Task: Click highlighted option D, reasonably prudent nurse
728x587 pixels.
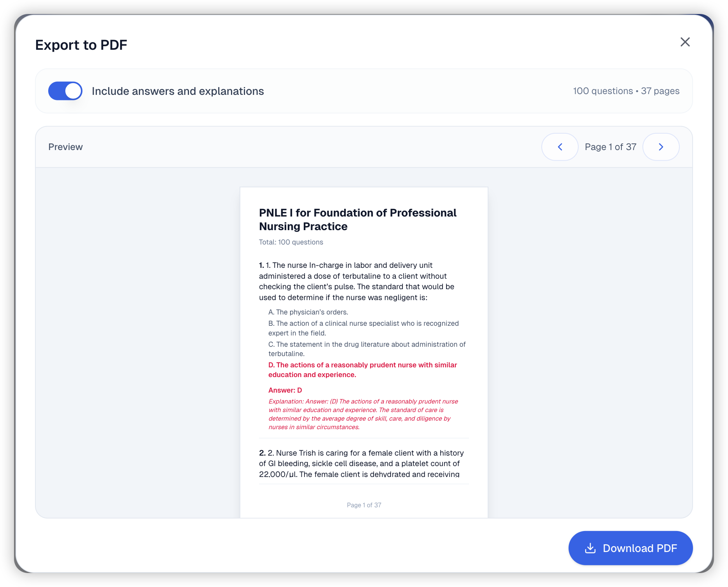Action: tap(362, 370)
